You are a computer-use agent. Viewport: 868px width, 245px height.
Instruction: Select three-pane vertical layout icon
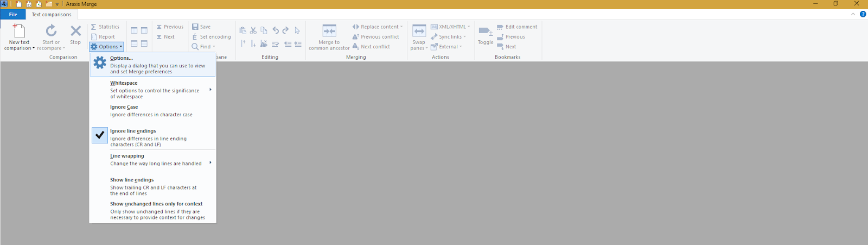coord(144,30)
